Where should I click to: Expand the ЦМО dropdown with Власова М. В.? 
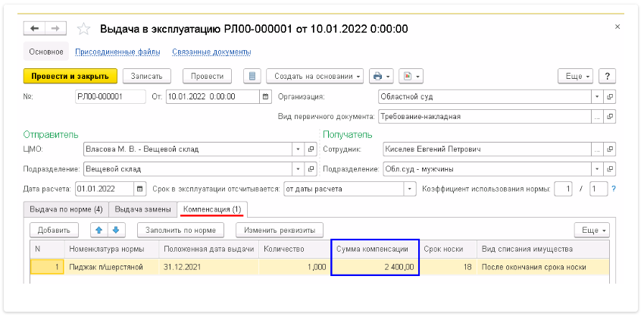[x=297, y=149]
